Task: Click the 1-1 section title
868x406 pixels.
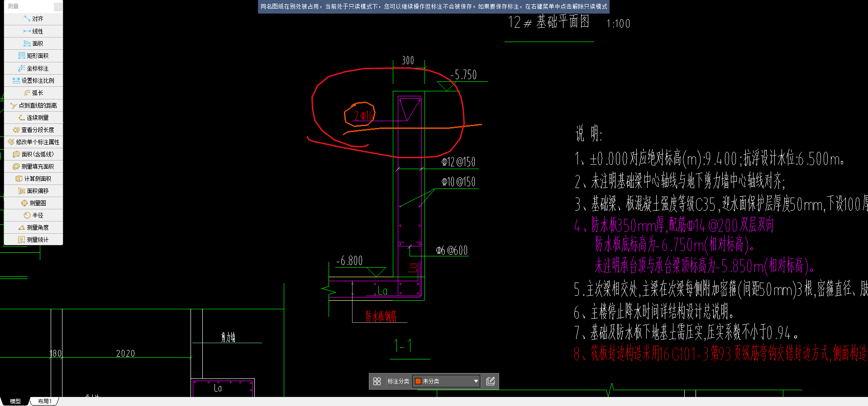Action: pyautogui.click(x=403, y=346)
